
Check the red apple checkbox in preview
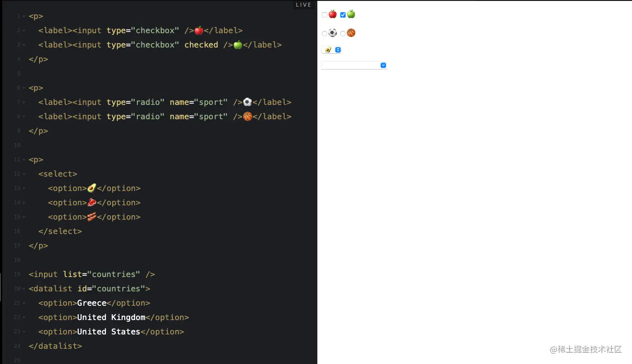tap(325, 15)
